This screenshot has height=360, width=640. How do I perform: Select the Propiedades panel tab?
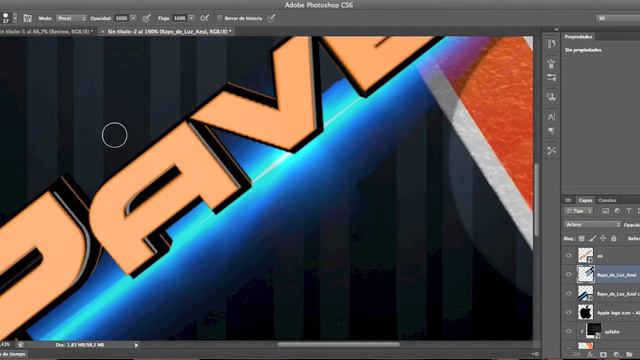(x=578, y=37)
